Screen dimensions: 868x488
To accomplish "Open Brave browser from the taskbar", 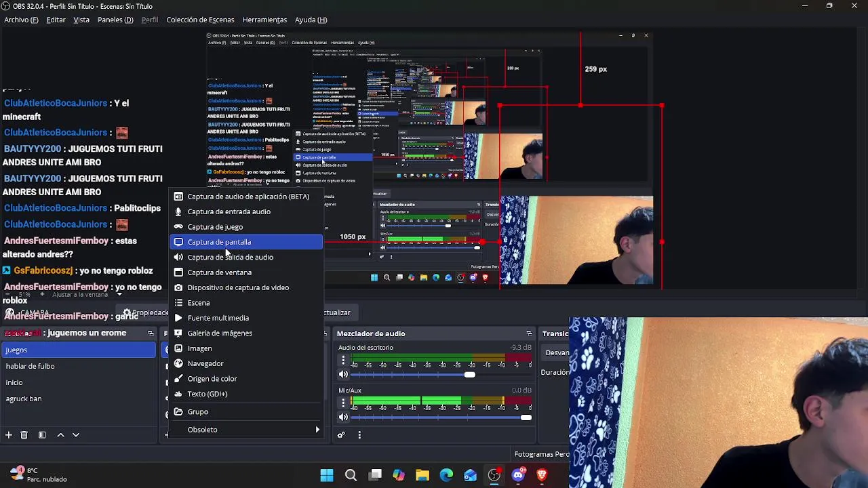I will 542,475.
